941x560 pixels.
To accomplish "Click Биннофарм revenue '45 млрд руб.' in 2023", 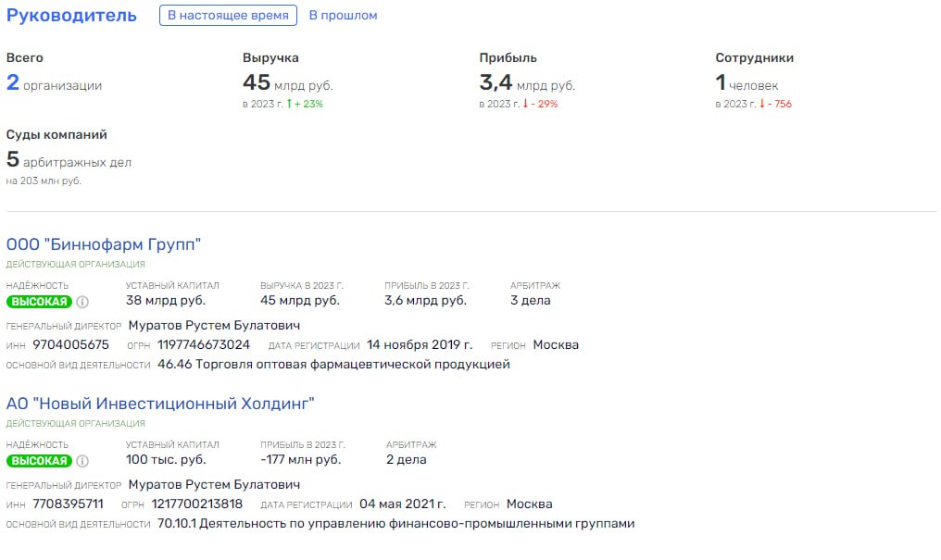I will pyautogui.click(x=300, y=301).
